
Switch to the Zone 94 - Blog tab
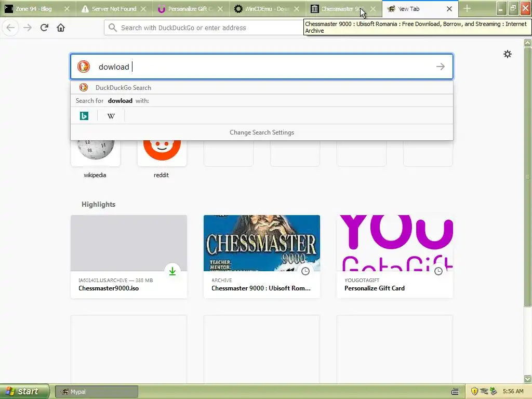click(33, 9)
